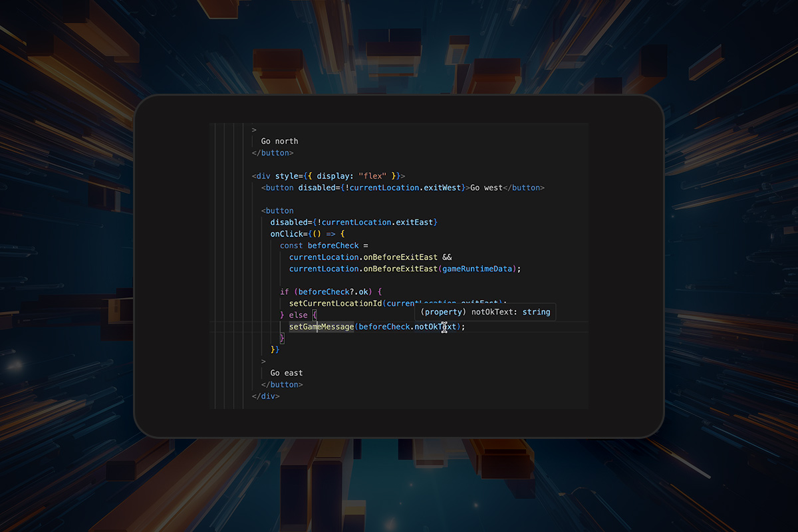Image resolution: width=798 pixels, height=532 pixels.
Task: Click 'gameRuntimeData' argument
Action: [x=477, y=269]
